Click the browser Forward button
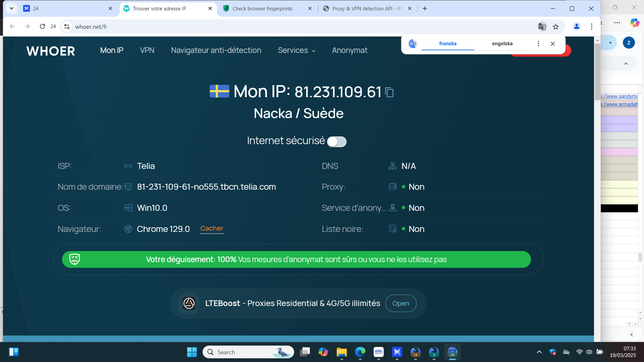This screenshot has width=644, height=362. pyautogui.click(x=28, y=26)
